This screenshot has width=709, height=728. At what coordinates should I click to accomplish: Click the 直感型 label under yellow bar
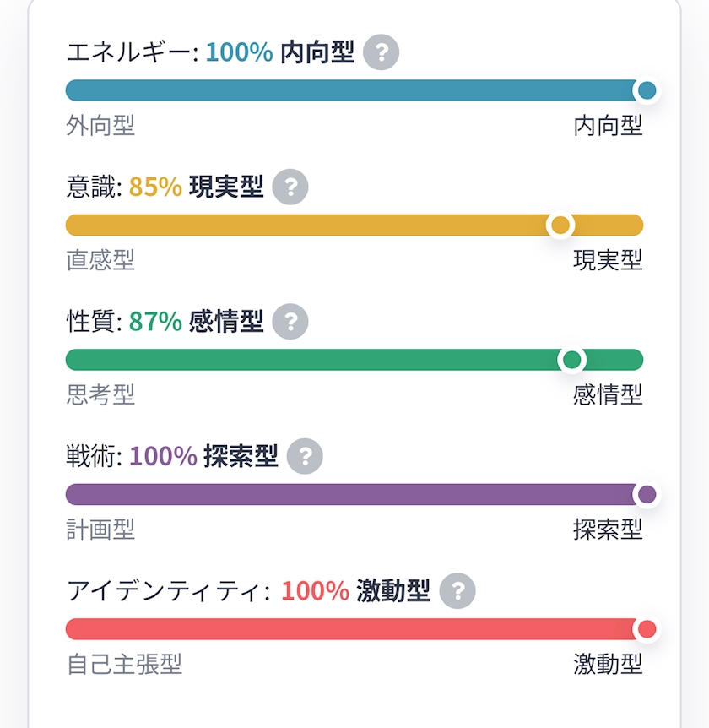coord(100,260)
